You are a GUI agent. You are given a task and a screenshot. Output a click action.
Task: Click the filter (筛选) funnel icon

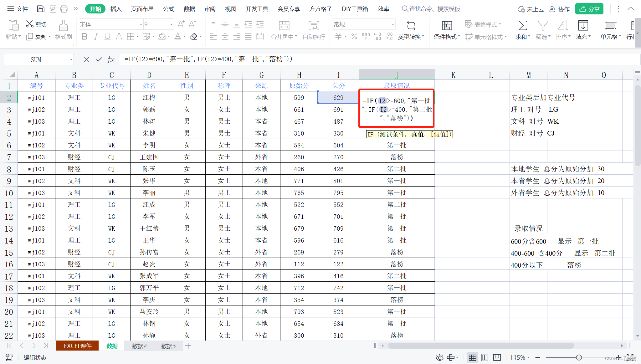point(543,25)
